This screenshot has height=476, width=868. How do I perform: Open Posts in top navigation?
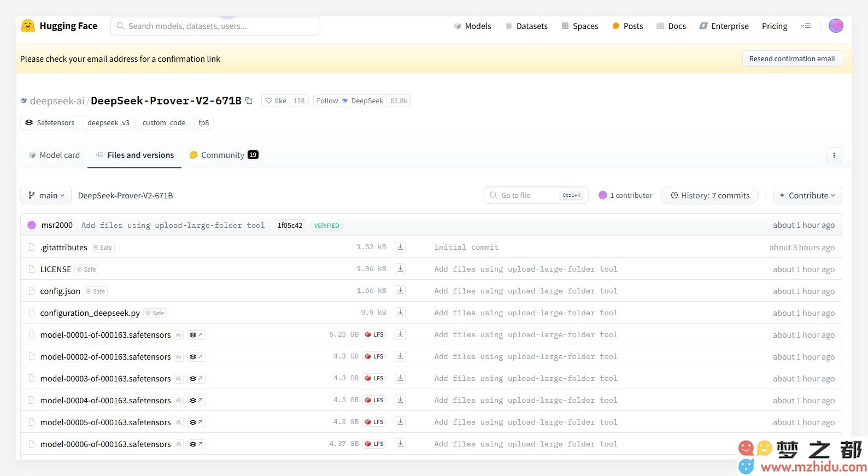point(628,26)
